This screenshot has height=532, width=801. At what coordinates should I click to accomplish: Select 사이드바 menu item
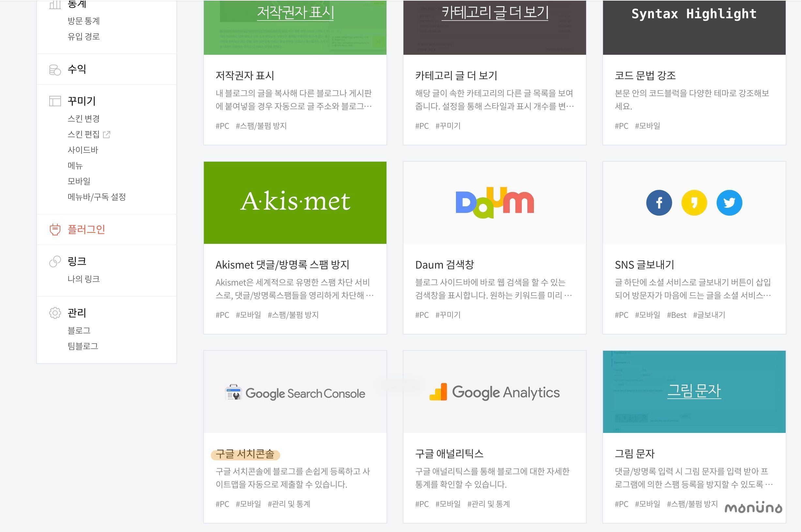tap(83, 150)
